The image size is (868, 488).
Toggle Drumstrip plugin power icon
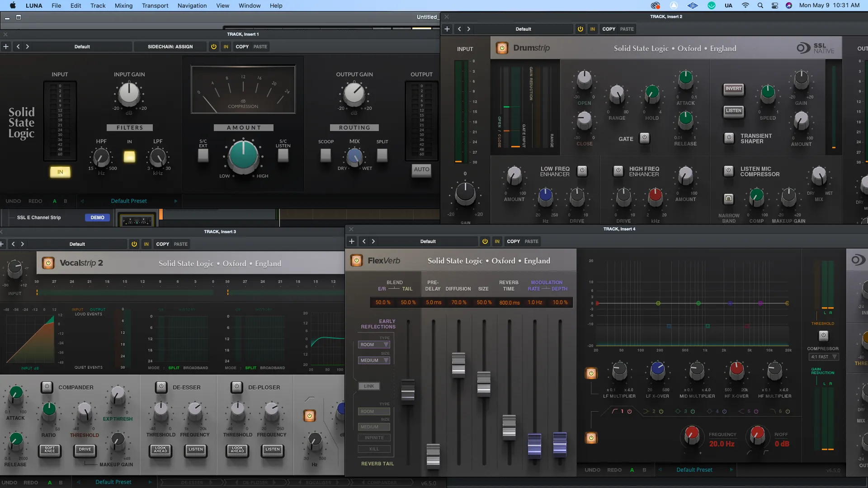(x=502, y=48)
